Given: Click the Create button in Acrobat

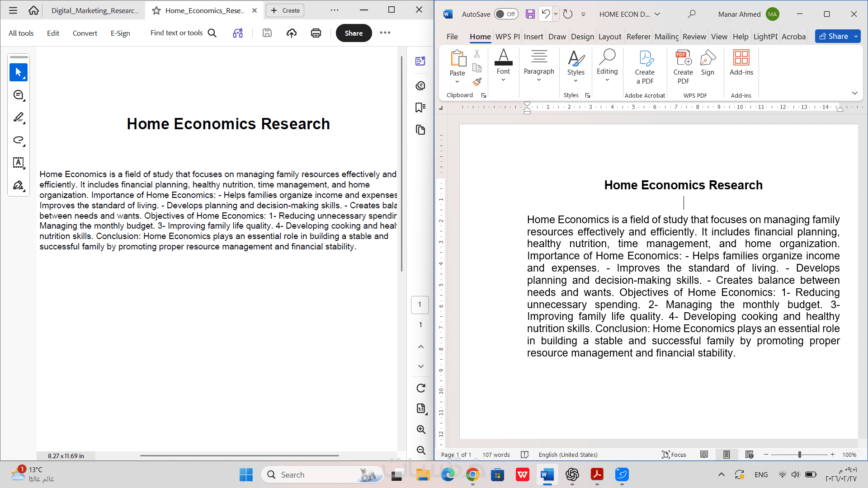Looking at the screenshot, I should coord(285,10).
